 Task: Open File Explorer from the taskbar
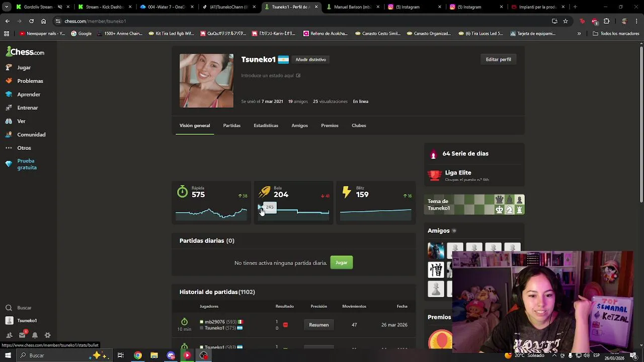click(154, 355)
